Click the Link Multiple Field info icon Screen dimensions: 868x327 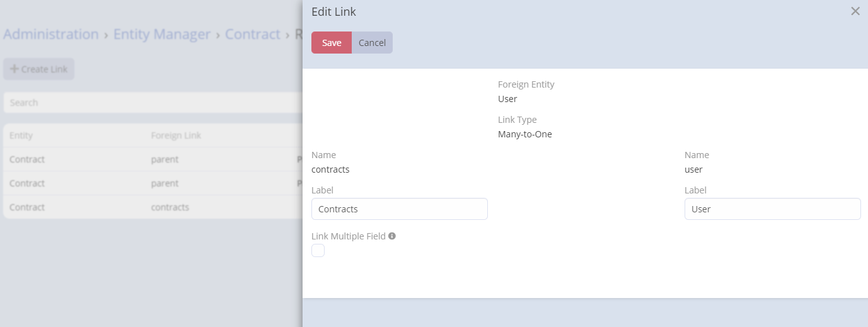tap(392, 236)
